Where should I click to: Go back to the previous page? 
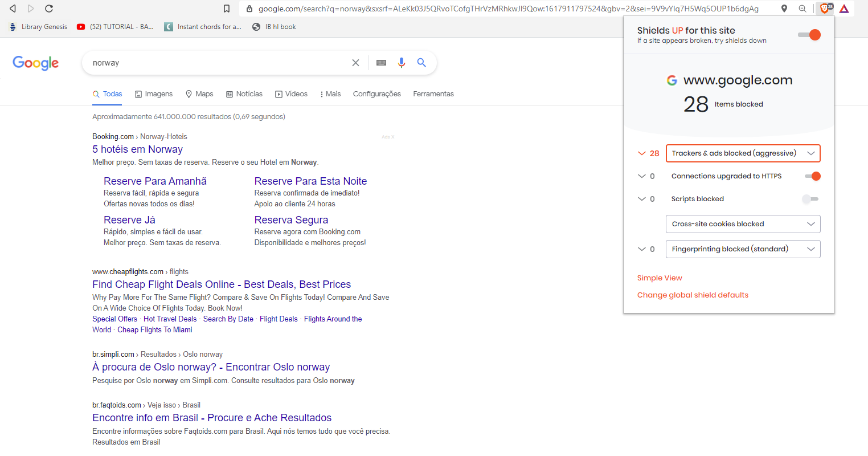[x=13, y=9]
